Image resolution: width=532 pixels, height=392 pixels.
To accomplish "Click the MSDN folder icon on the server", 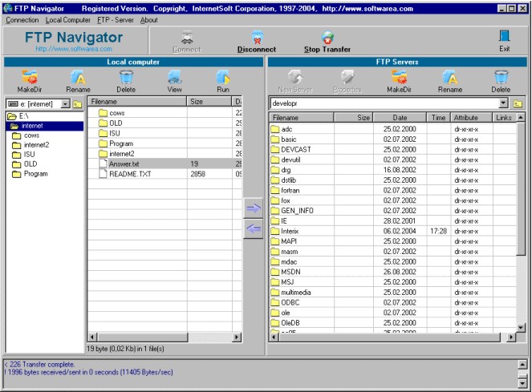I will pos(274,272).
